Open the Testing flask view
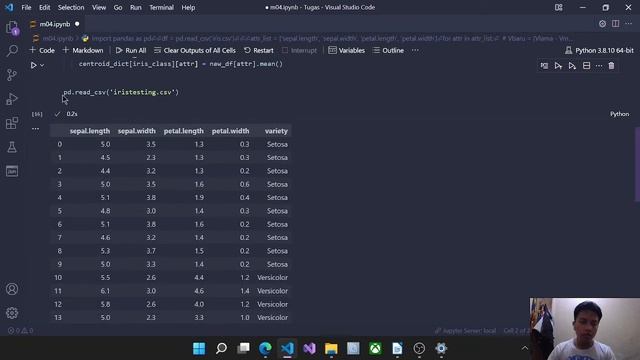The image size is (640, 360). 12,147
